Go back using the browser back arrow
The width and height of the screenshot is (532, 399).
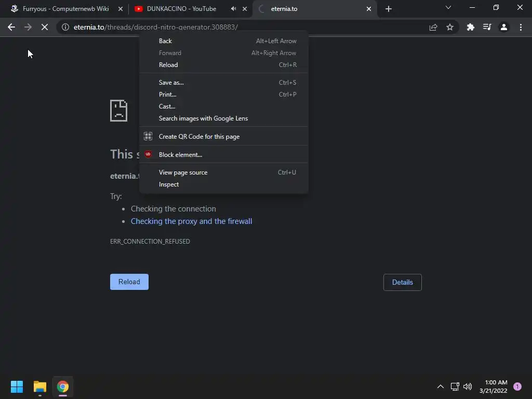coord(11,27)
